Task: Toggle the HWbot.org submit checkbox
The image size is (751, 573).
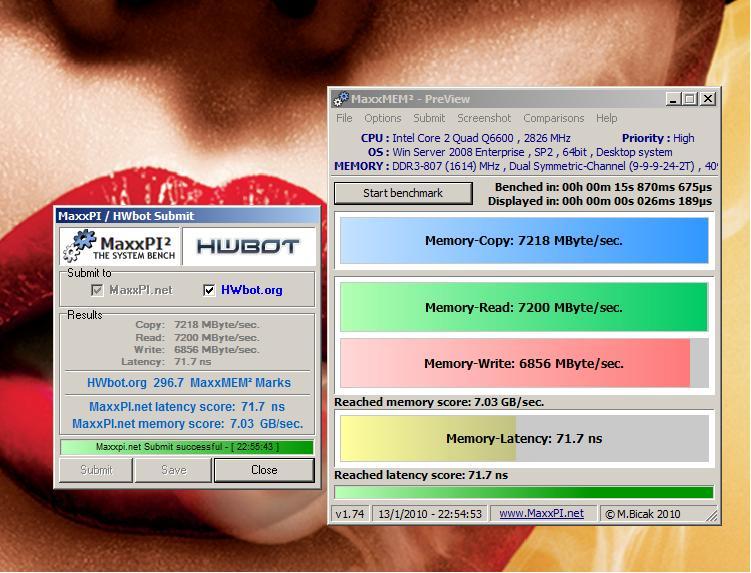Action: pos(209,290)
